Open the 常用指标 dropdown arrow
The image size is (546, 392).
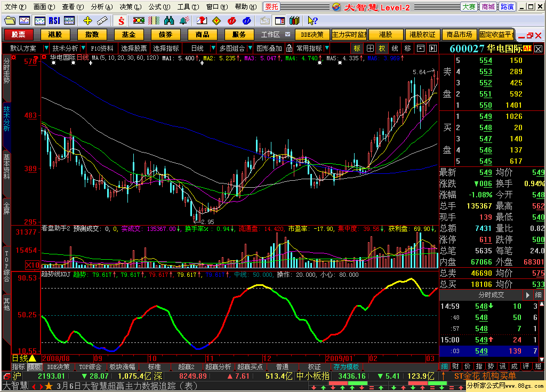[x=327, y=48]
